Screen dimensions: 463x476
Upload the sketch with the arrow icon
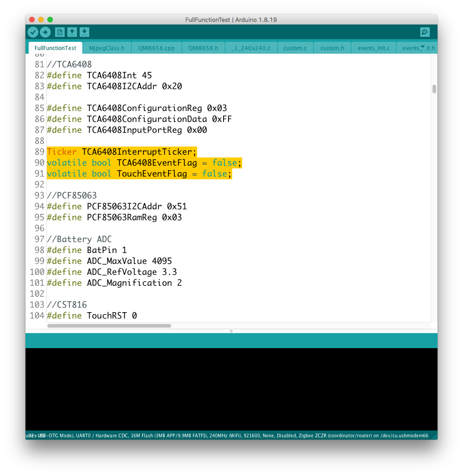point(45,32)
